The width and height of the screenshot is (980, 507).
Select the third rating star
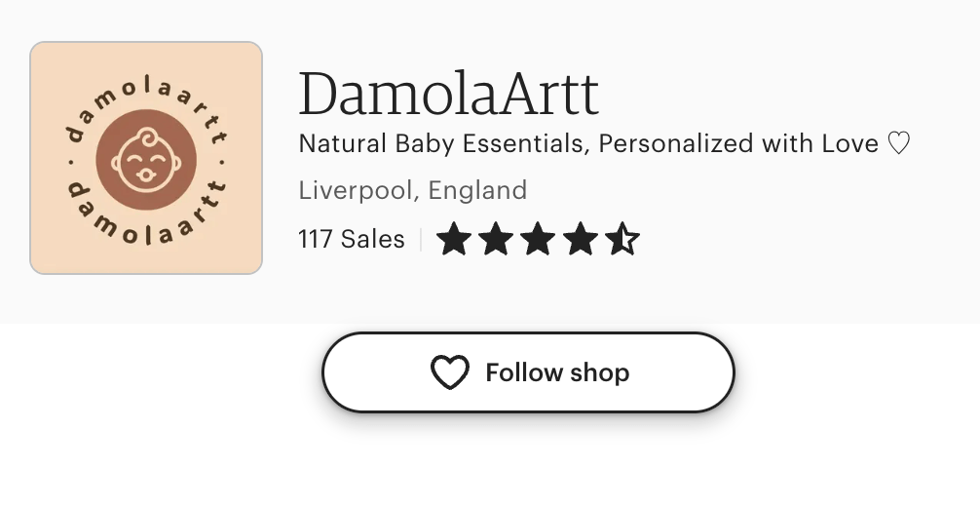(538, 239)
